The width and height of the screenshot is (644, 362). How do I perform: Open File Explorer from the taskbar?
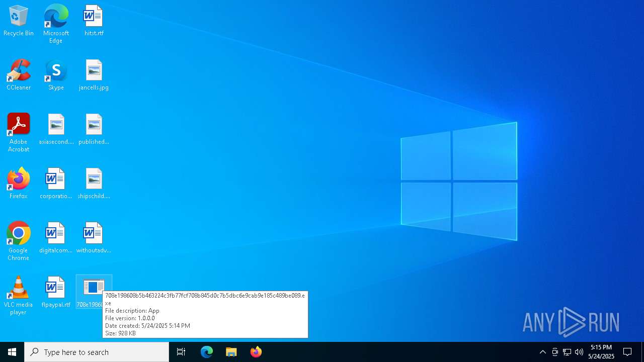[231, 352]
